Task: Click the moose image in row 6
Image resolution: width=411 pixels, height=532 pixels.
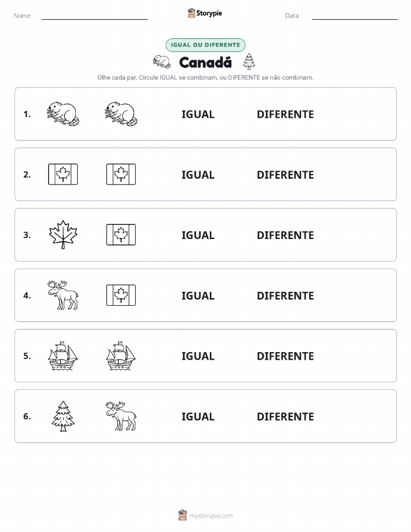Action: coord(121,416)
